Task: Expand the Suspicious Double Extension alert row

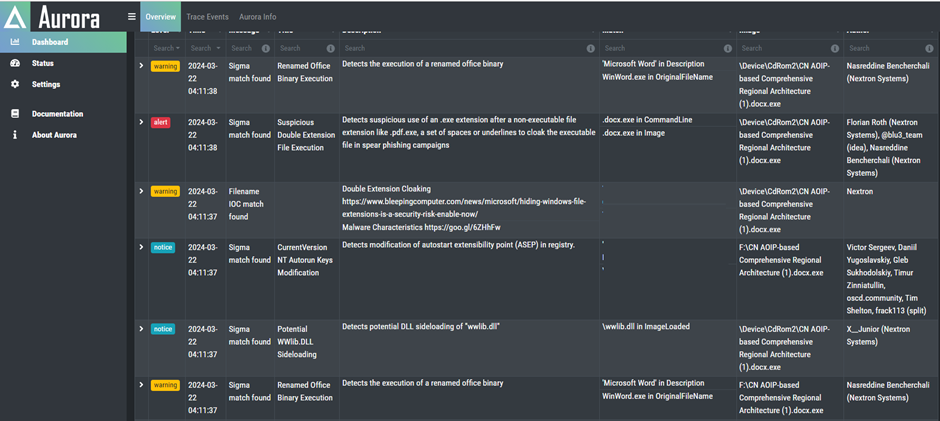Action: tap(141, 122)
